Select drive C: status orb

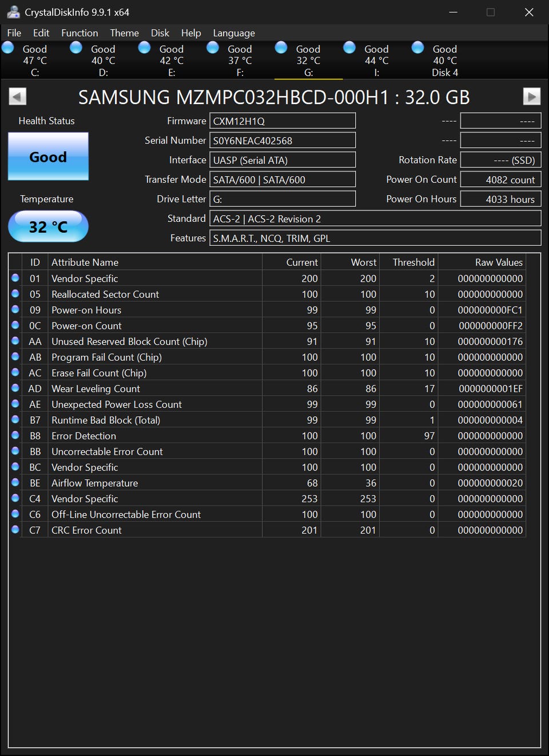8,47
